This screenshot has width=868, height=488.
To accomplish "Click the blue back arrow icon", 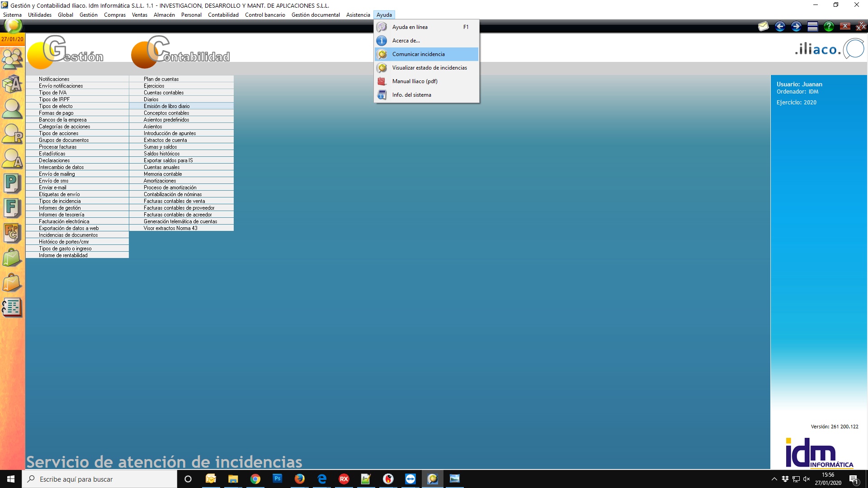I will [780, 27].
